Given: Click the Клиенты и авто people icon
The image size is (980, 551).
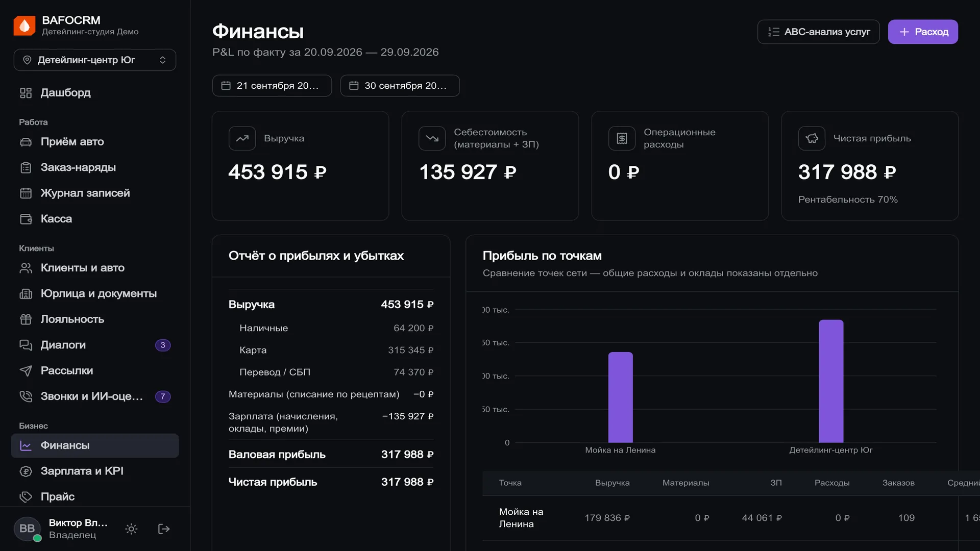Looking at the screenshot, I should pyautogui.click(x=26, y=268).
